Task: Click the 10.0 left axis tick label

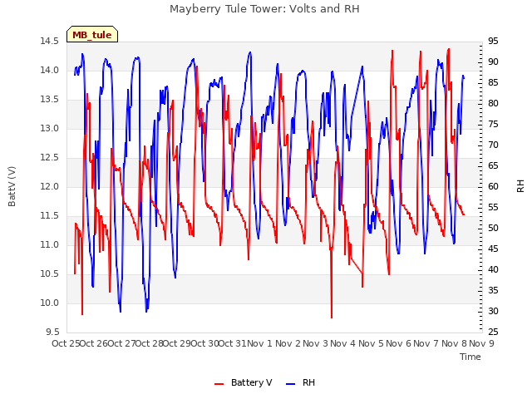Action: point(50,303)
